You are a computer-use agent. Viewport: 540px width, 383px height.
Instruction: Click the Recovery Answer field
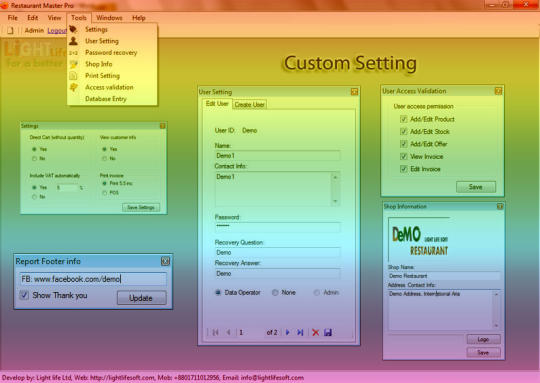pyautogui.click(x=277, y=273)
